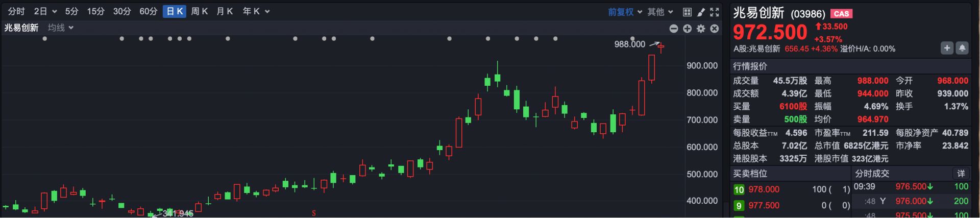
Task: Switch to 月K chart tab
Action: 225,11
